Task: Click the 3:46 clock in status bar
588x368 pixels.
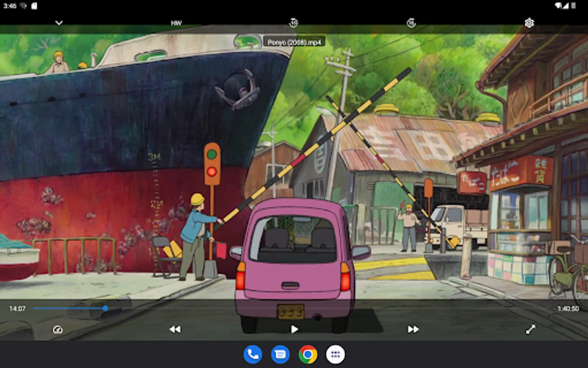Action: tap(10, 6)
